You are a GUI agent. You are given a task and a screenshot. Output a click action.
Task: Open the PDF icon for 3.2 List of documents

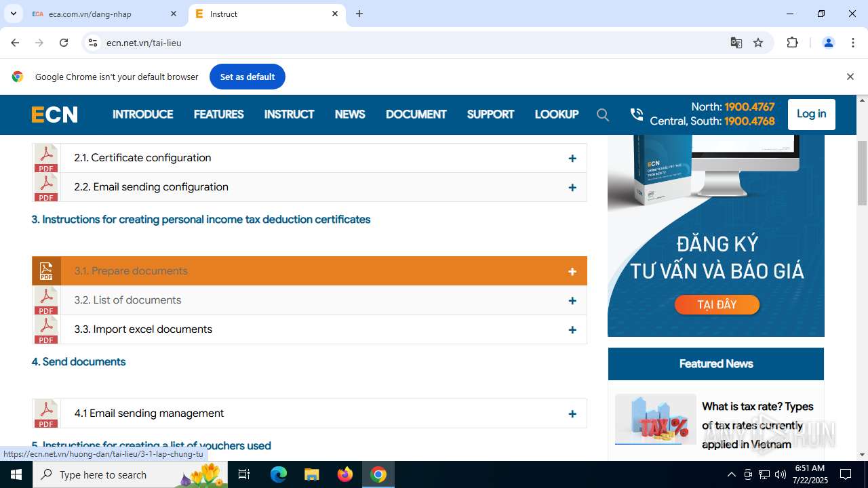tap(46, 300)
